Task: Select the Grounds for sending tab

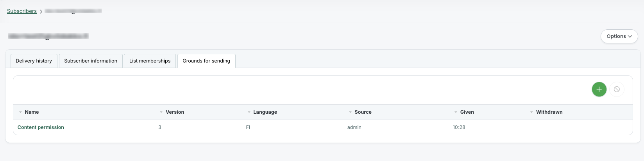Action: 206,61
